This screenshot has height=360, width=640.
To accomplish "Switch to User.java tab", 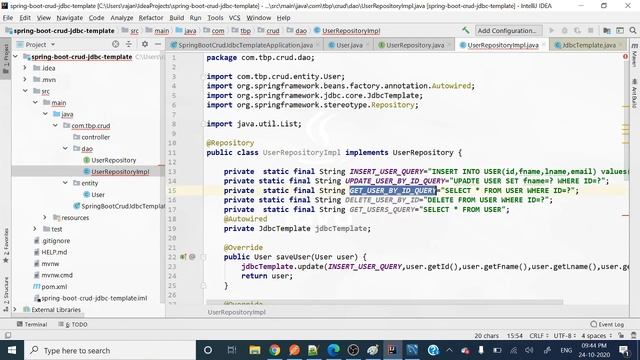I will 349,45.
